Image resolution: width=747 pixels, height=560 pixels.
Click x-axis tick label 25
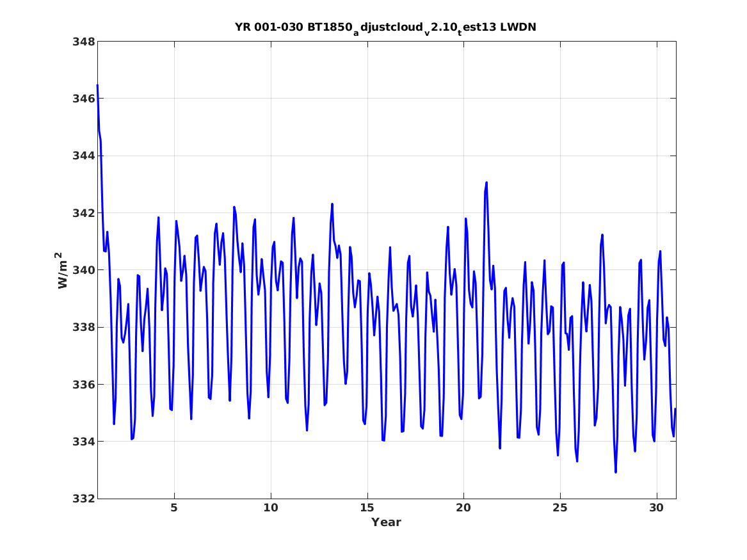click(x=560, y=508)
